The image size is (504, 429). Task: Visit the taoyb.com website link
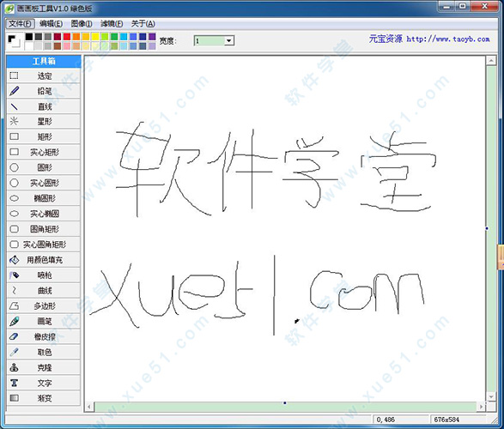point(448,39)
